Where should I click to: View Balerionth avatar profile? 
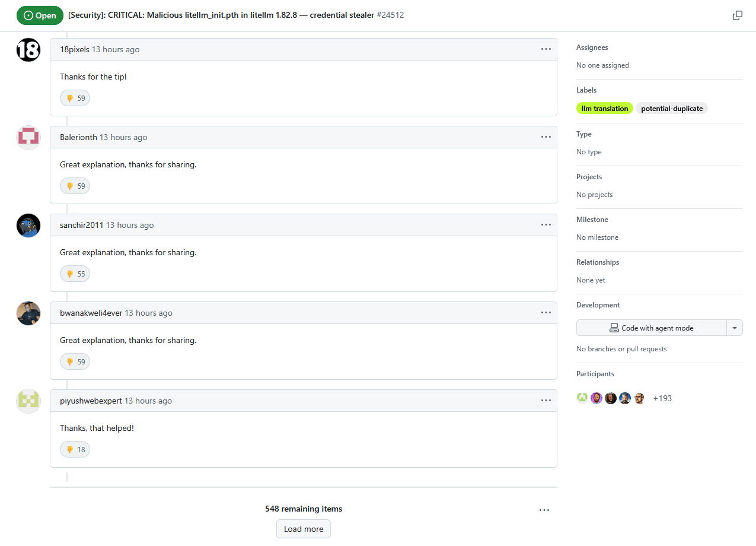[x=28, y=138]
